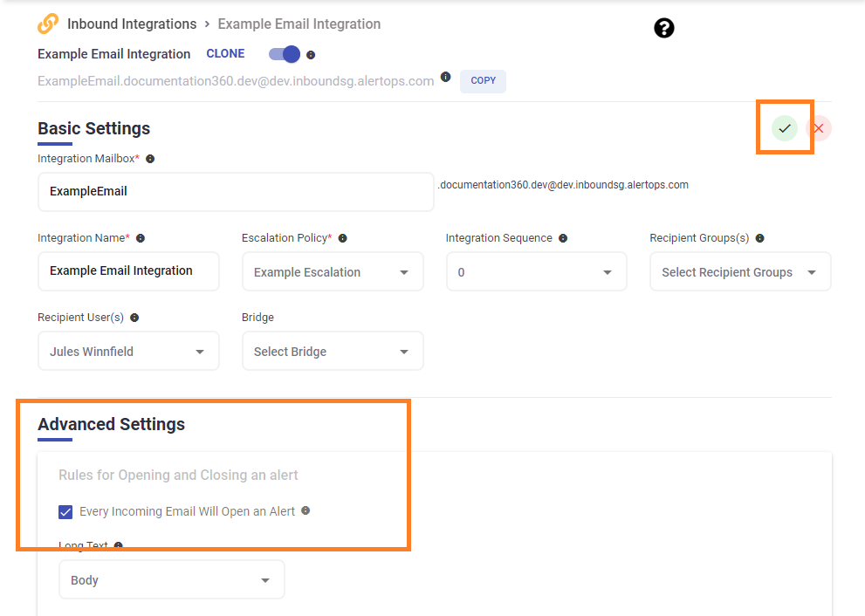Click the red X cancel icon
This screenshot has width=865, height=616.
coord(819,128)
